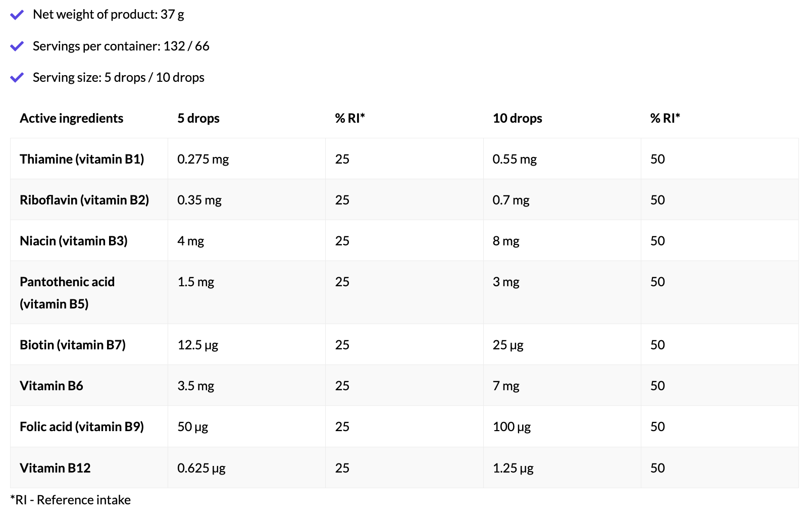Click the Active ingredients column header

(x=71, y=118)
